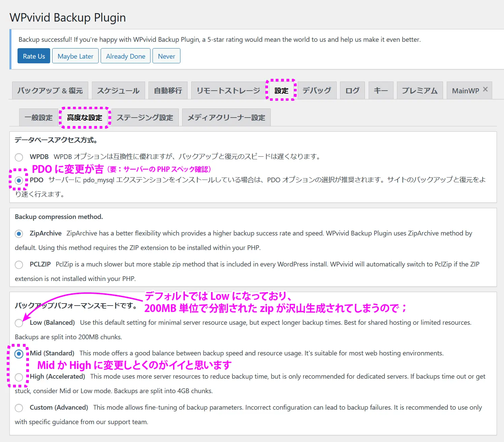
Task: Open the リモートストレージ tab
Action: click(x=228, y=91)
